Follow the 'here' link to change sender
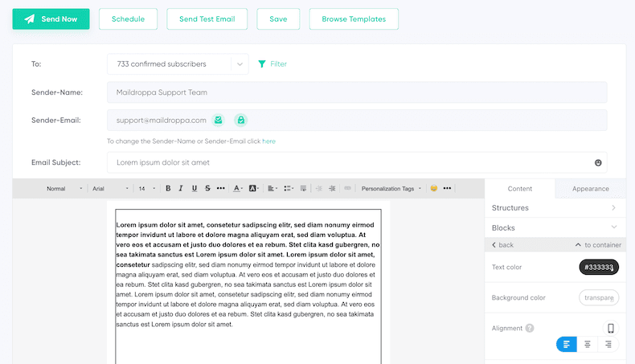This screenshot has width=635, height=364. tap(269, 141)
